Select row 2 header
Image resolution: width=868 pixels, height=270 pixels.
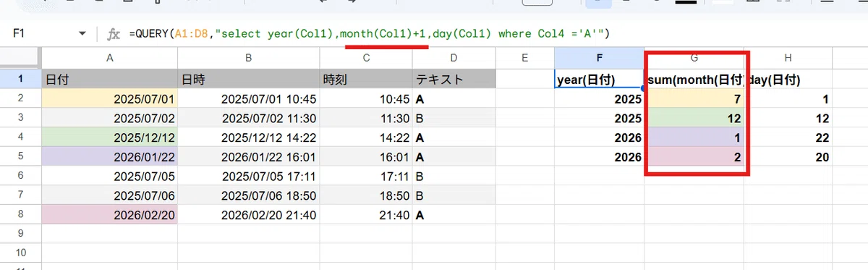pyautogui.click(x=21, y=98)
